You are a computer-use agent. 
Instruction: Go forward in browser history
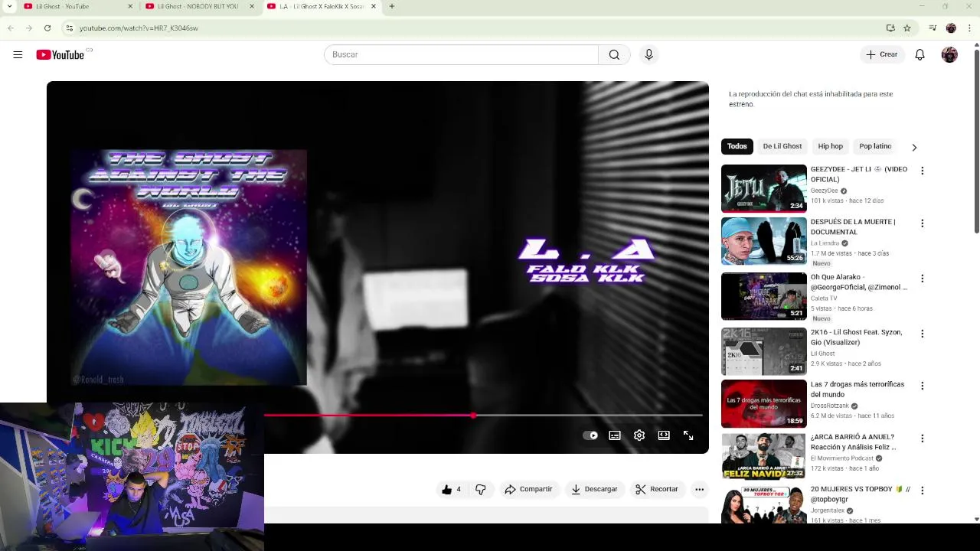(29, 28)
